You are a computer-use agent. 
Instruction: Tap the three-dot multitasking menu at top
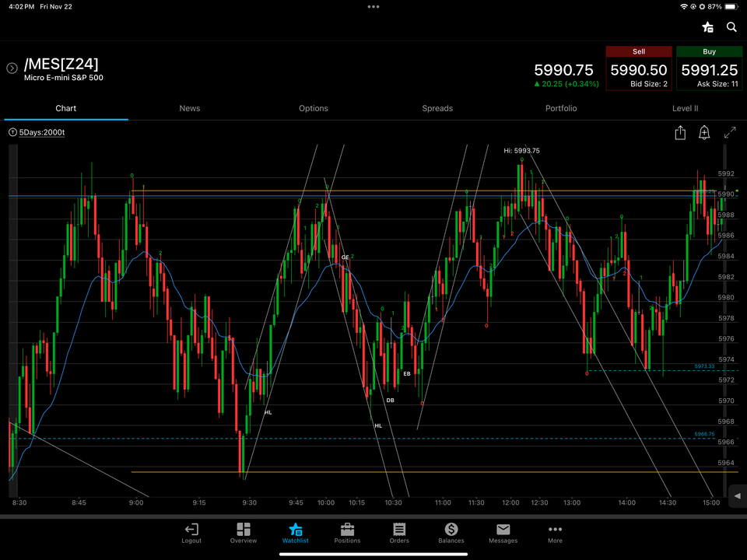(x=373, y=7)
